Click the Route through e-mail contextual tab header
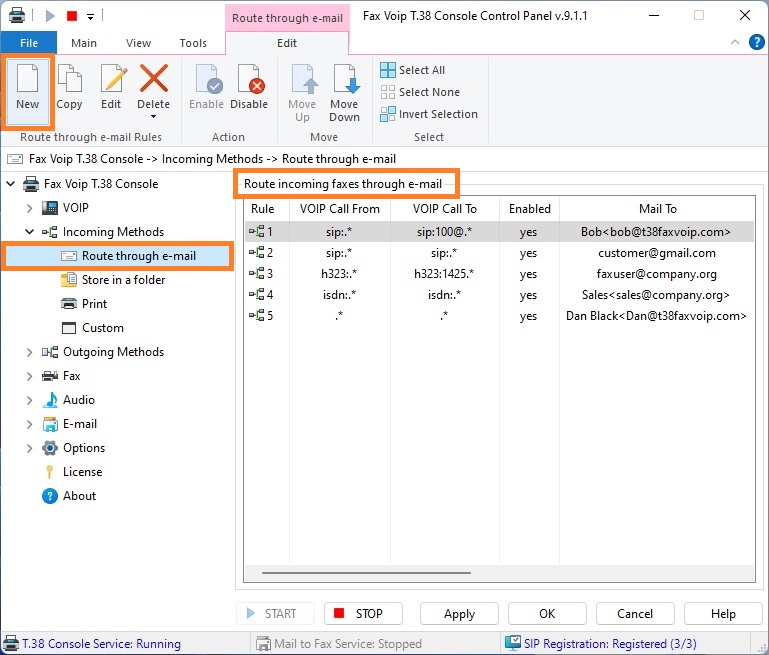 click(x=287, y=18)
